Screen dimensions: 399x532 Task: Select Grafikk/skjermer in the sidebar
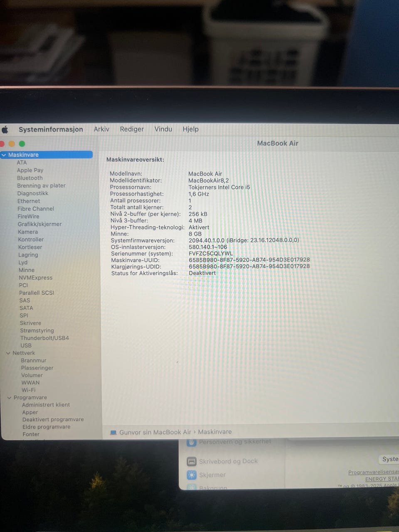(39, 224)
